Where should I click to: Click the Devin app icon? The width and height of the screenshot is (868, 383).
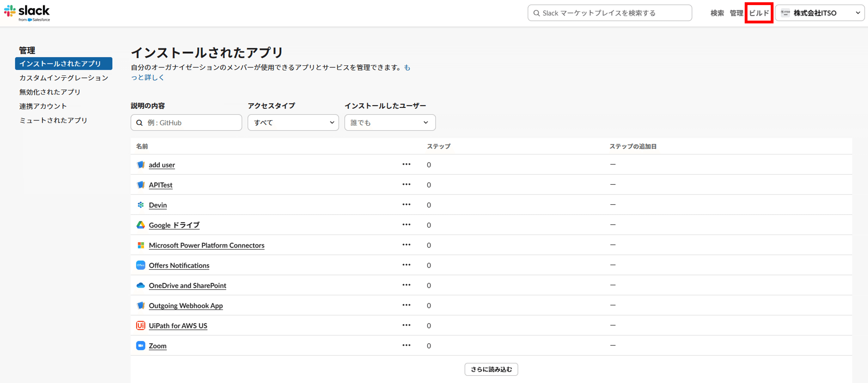point(141,205)
